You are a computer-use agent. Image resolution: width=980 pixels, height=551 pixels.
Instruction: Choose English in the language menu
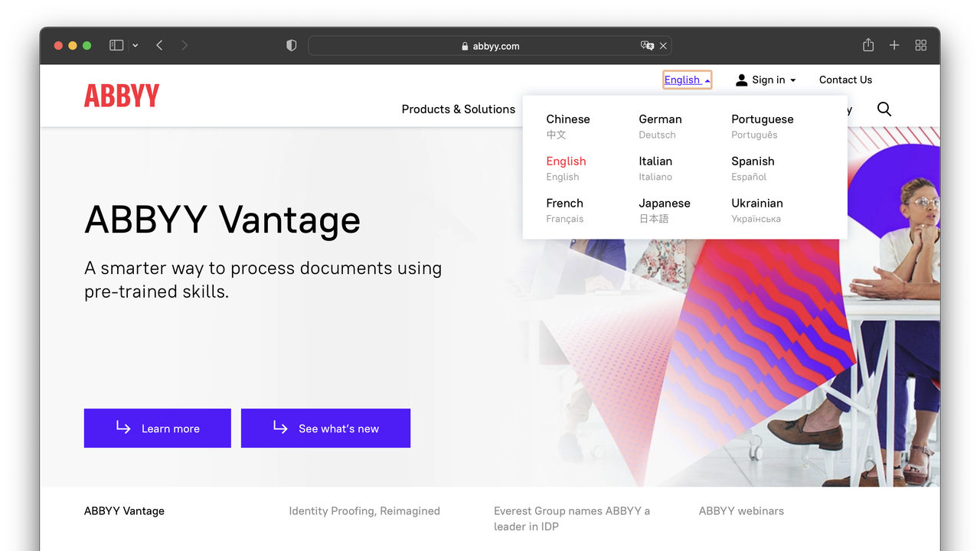[566, 168]
